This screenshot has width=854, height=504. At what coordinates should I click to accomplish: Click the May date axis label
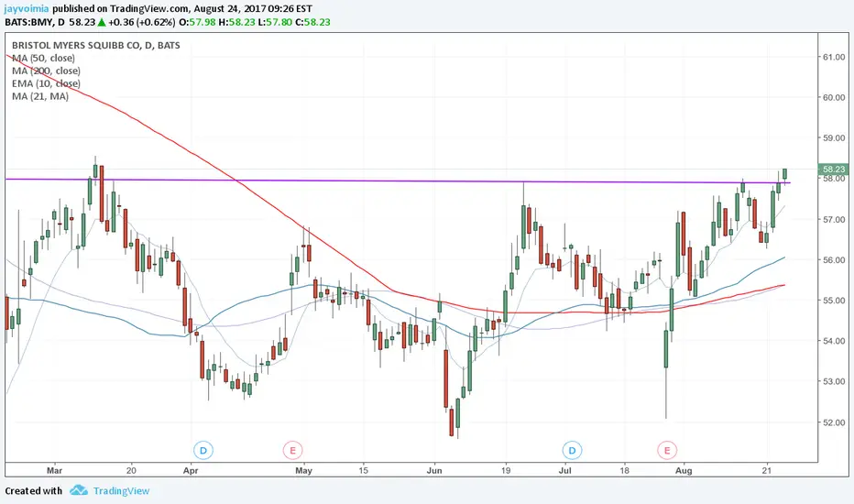coord(303,470)
